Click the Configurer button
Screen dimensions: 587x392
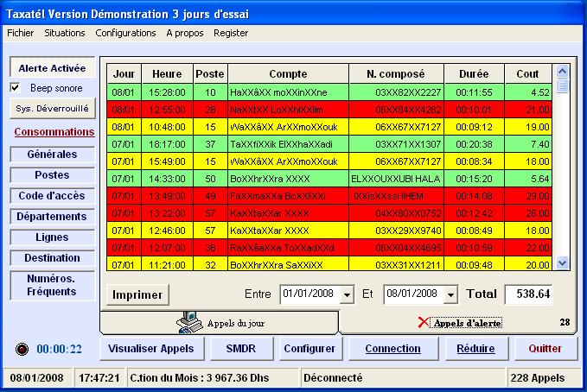pos(310,349)
